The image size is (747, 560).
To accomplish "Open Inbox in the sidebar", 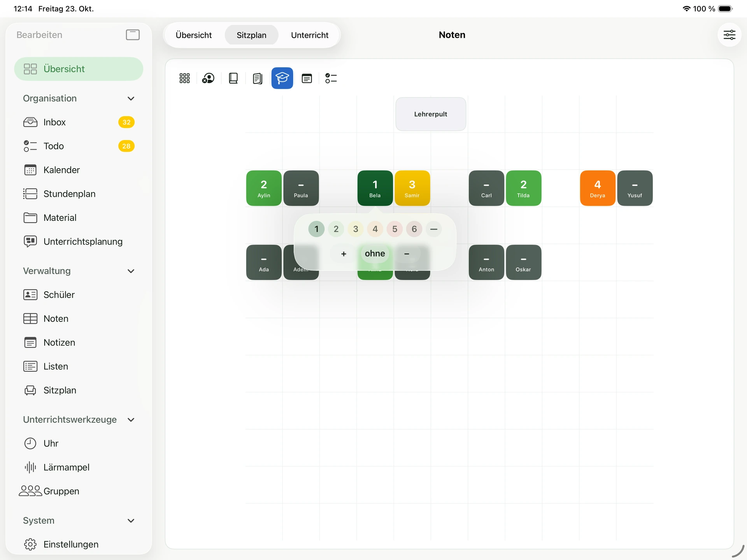I will (x=79, y=122).
